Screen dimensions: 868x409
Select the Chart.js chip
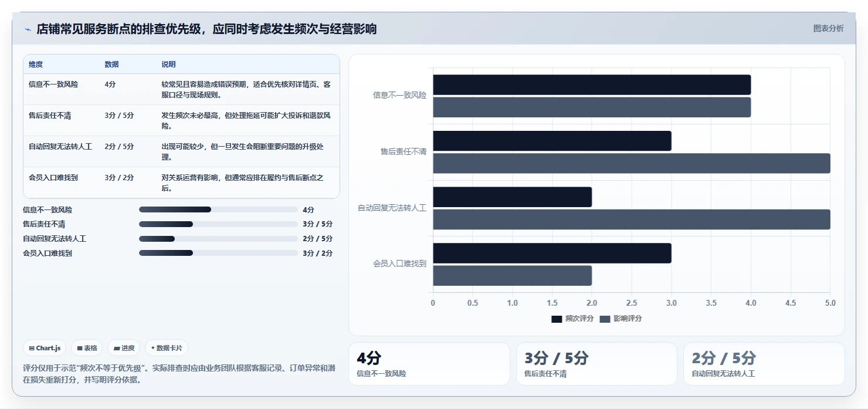tap(45, 348)
